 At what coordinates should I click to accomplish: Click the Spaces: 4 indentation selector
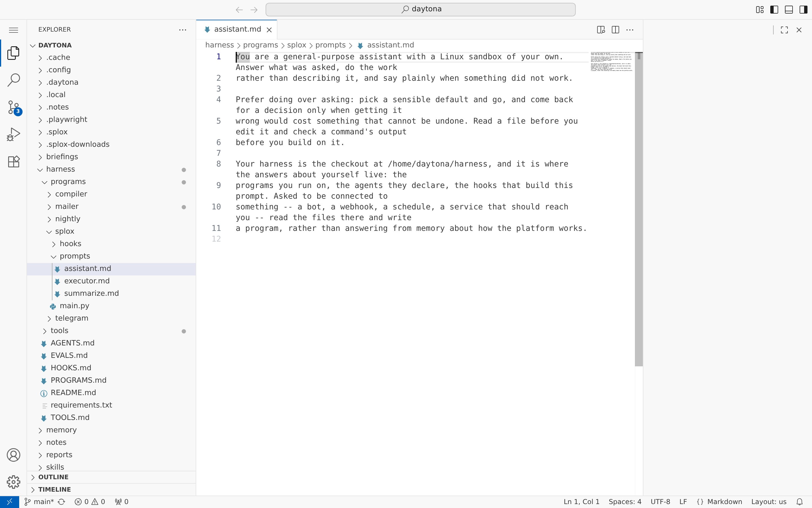[625, 502]
